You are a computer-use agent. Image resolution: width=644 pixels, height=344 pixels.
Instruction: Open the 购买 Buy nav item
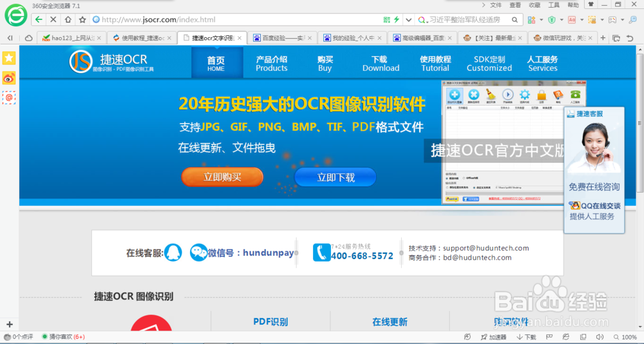(x=325, y=63)
